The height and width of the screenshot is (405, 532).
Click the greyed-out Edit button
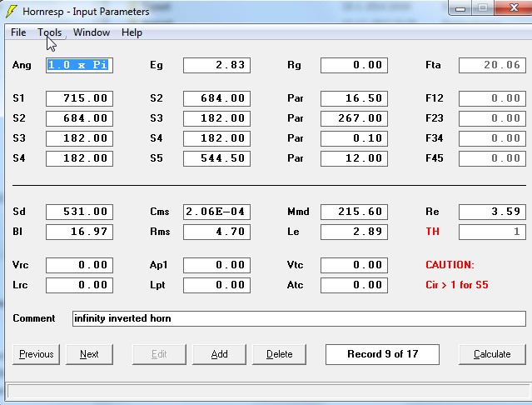(x=159, y=354)
